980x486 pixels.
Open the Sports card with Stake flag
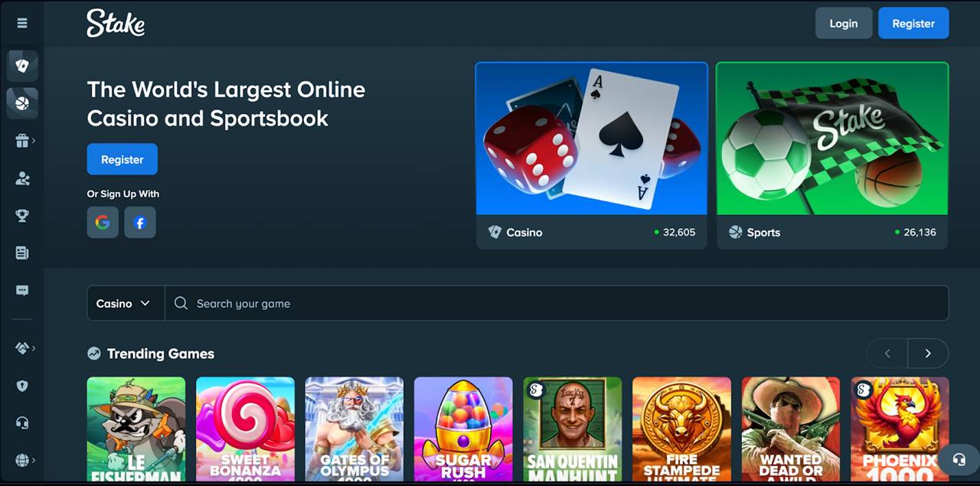pos(832,155)
